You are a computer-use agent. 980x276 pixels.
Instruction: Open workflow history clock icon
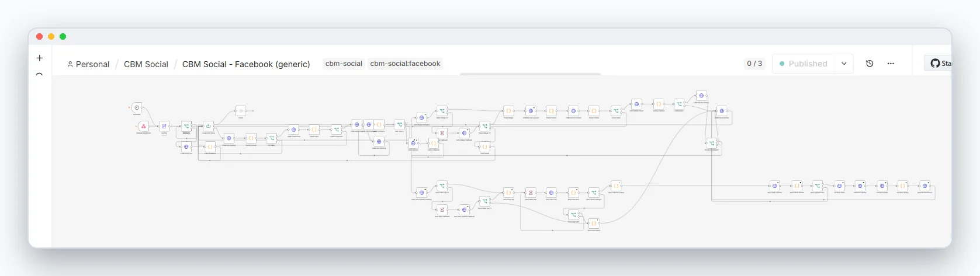[870, 64]
